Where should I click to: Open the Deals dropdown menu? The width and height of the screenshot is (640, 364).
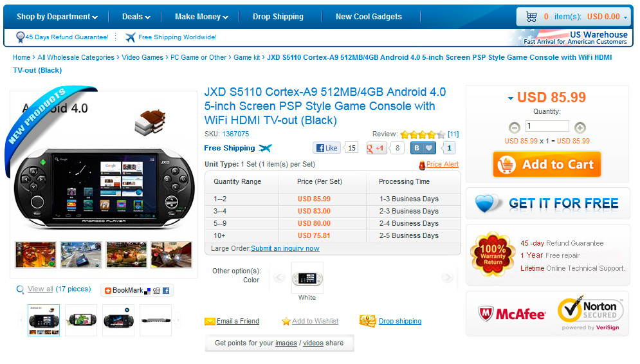coord(136,17)
